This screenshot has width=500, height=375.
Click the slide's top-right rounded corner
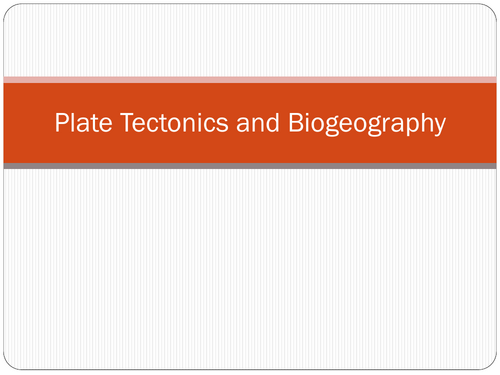pos(491,10)
